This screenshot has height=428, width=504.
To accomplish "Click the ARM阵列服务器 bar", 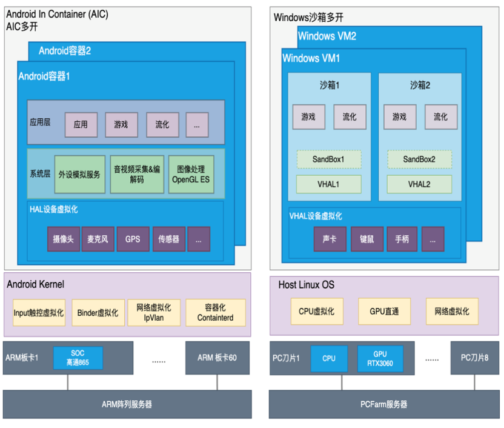I will (x=127, y=404).
